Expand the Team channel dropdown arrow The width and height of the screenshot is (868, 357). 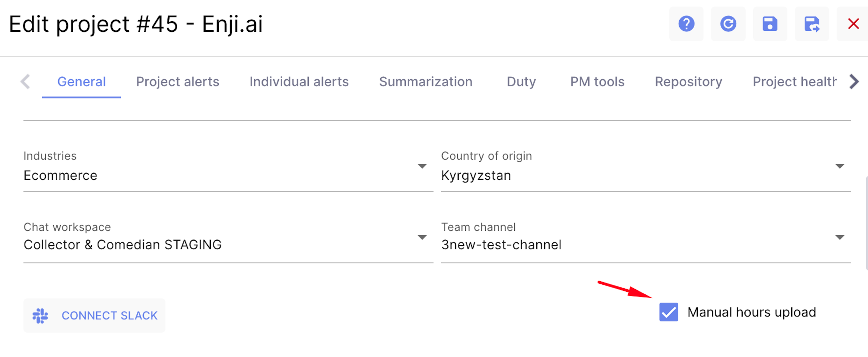point(840,238)
